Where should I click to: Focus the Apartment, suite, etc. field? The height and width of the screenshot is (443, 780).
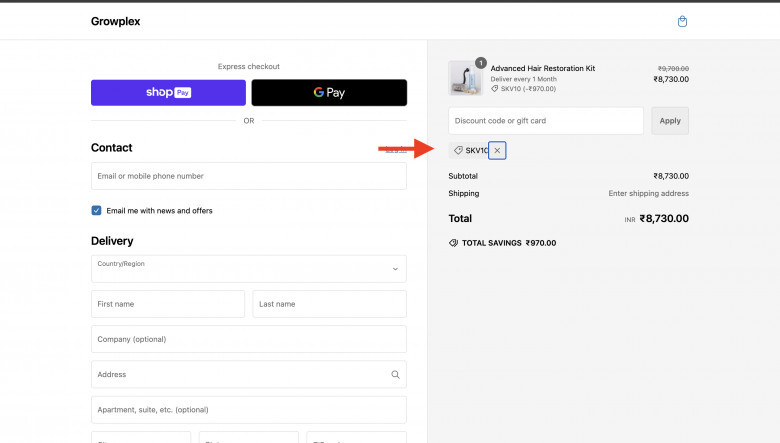[x=249, y=410]
